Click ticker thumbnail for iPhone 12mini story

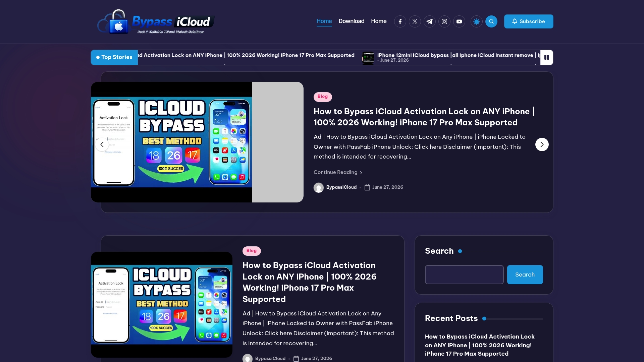[x=368, y=58]
